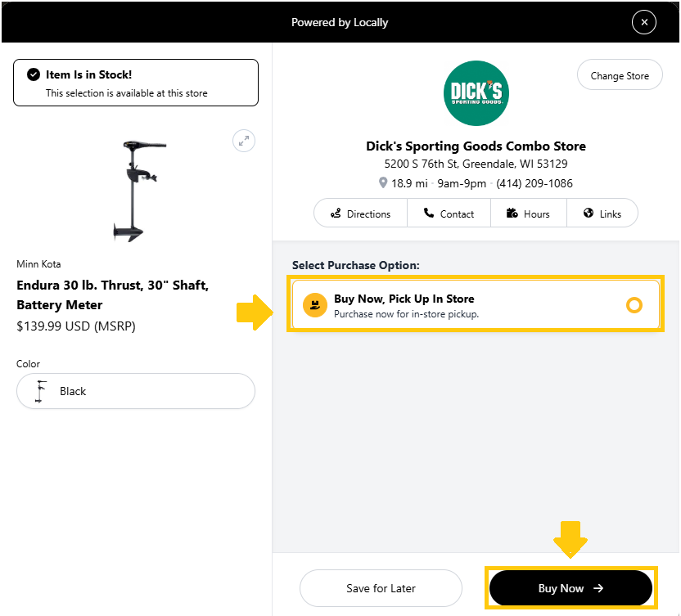Click the Endura 30 lb. Thrust product title
Image resolution: width=681 pixels, height=616 pixels.
tap(112, 295)
